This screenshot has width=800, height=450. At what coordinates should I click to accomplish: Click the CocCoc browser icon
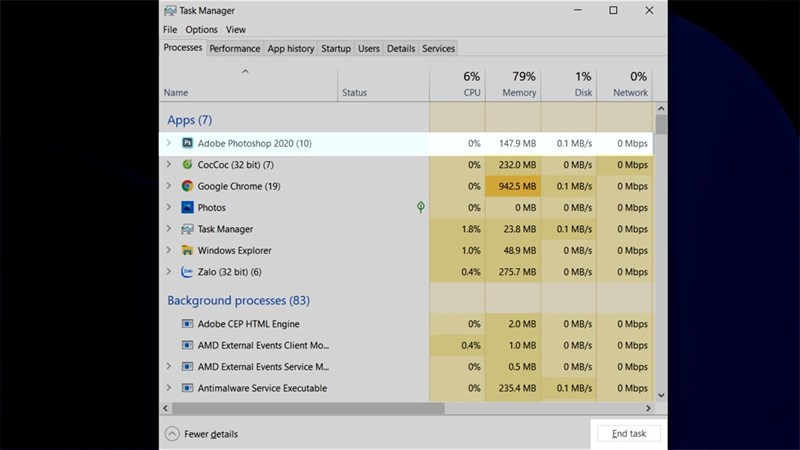coord(187,164)
